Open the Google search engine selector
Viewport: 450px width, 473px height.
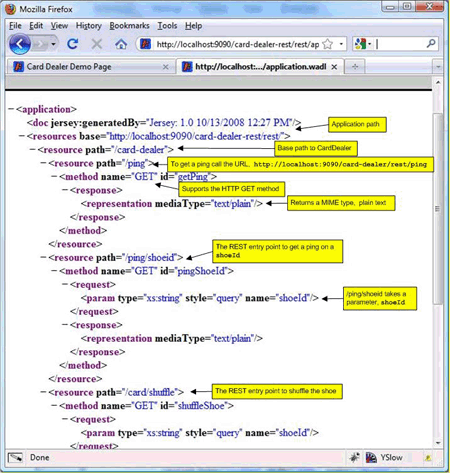363,44
